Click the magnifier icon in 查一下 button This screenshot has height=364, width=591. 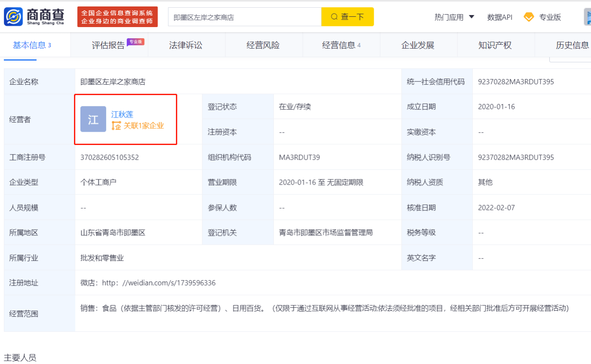pyautogui.click(x=334, y=17)
